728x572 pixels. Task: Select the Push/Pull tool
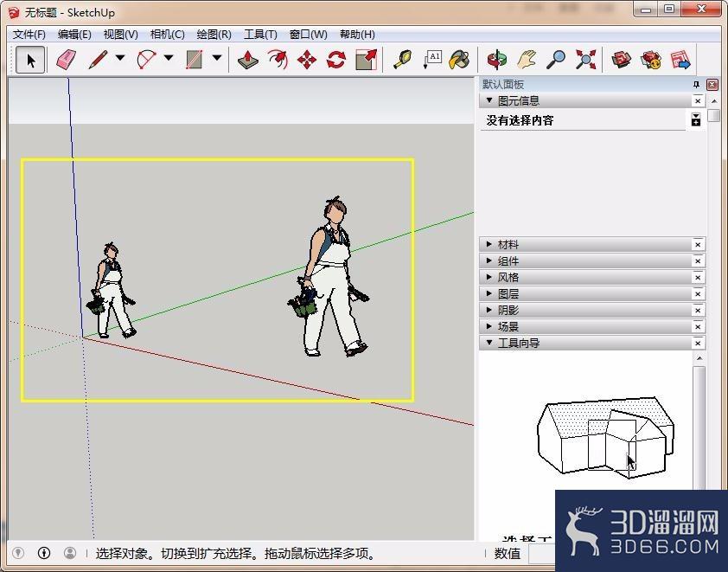[x=248, y=60]
